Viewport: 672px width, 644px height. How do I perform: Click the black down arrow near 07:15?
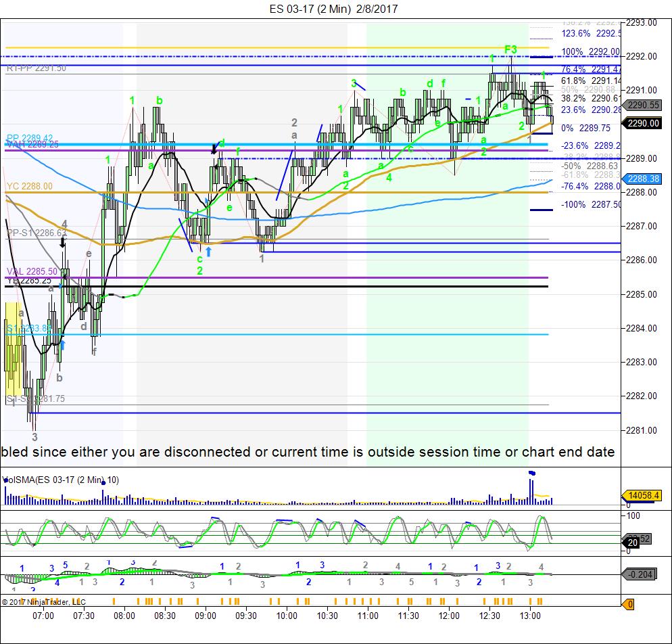click(63, 243)
